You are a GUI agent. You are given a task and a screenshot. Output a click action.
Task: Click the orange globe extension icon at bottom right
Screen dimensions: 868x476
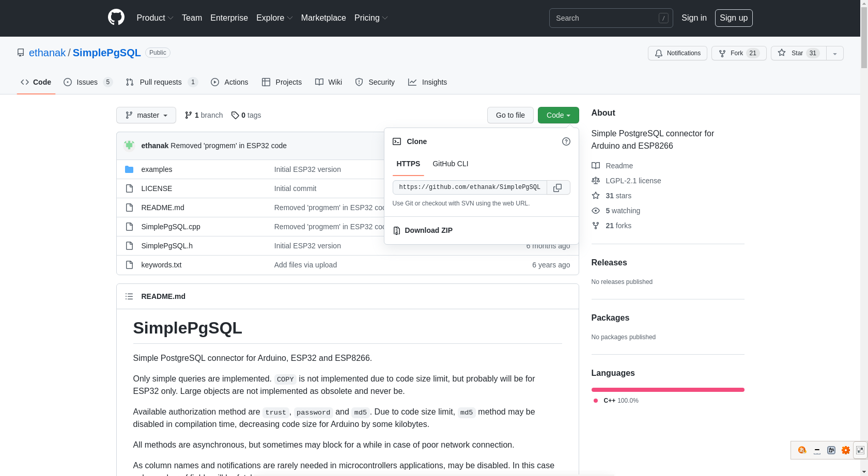tap(802, 450)
